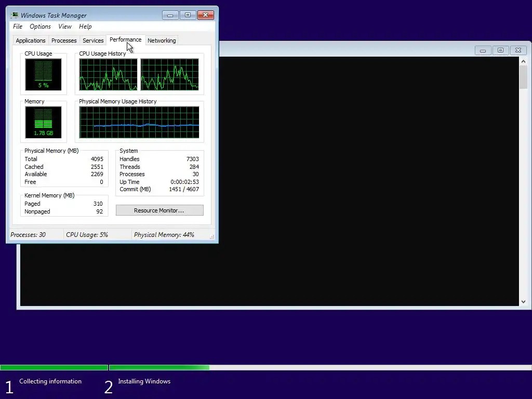
Task: Switch to the Processes tab
Action: pos(64,41)
